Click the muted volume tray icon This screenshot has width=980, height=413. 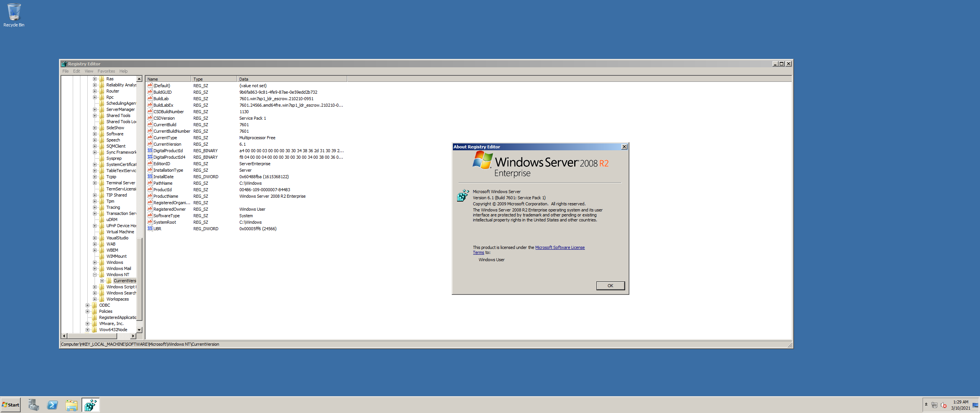click(944, 405)
